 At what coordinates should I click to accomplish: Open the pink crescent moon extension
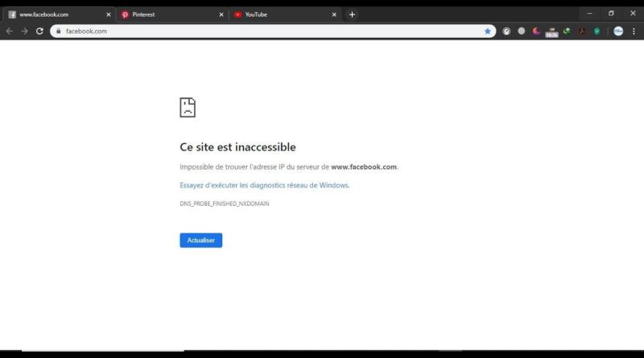(x=536, y=31)
